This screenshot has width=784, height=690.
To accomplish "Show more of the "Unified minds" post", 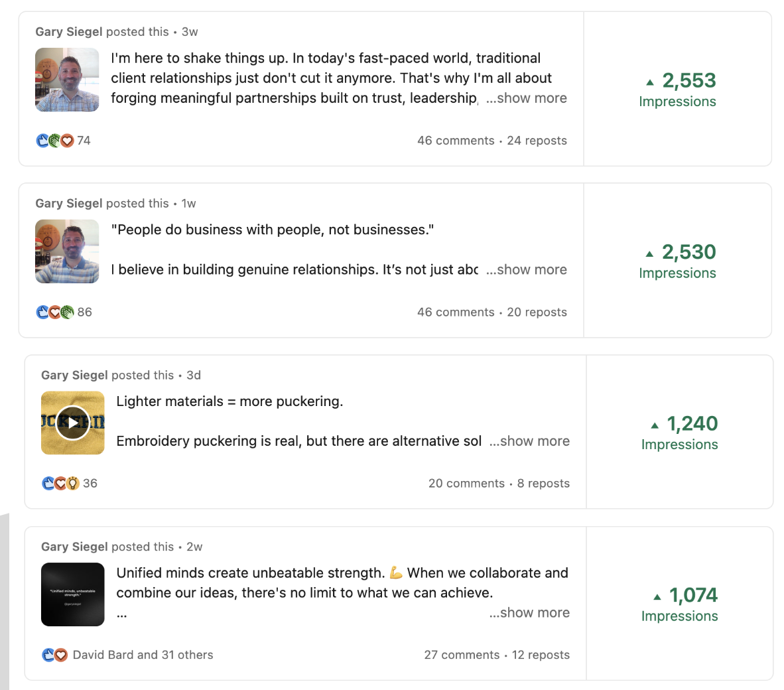I will pos(529,613).
